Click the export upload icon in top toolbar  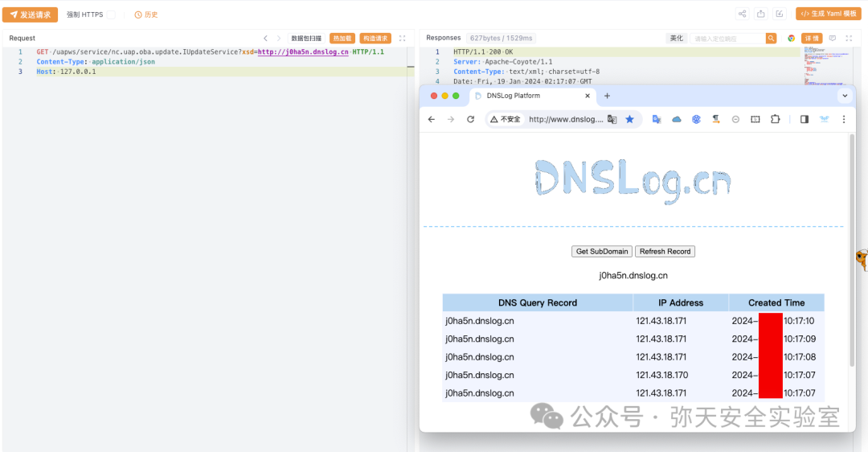760,14
